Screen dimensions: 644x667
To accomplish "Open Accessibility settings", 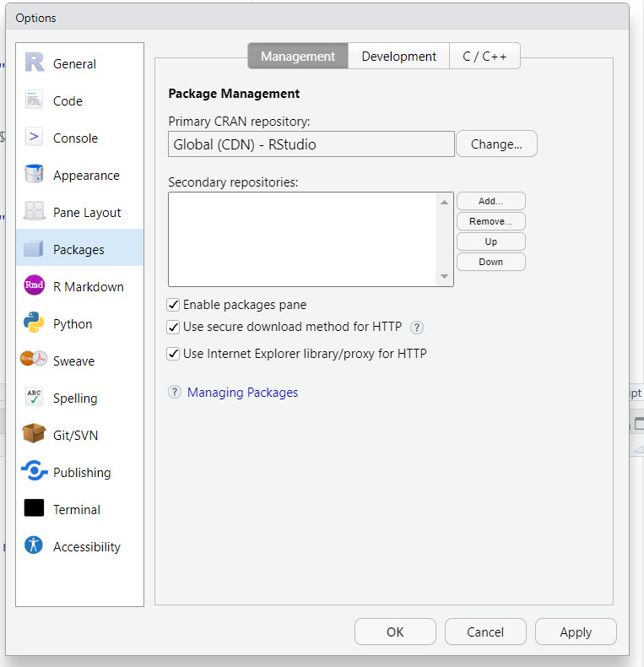I will tap(79, 546).
